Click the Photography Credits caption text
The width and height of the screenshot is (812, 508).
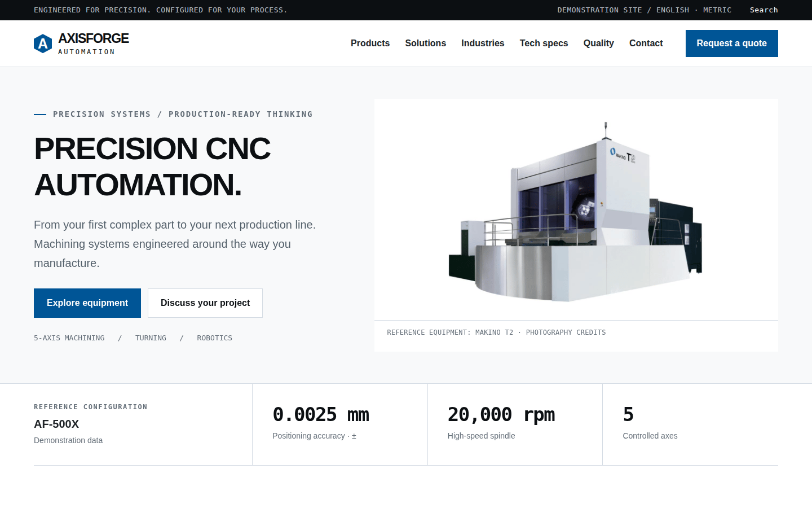click(x=566, y=332)
